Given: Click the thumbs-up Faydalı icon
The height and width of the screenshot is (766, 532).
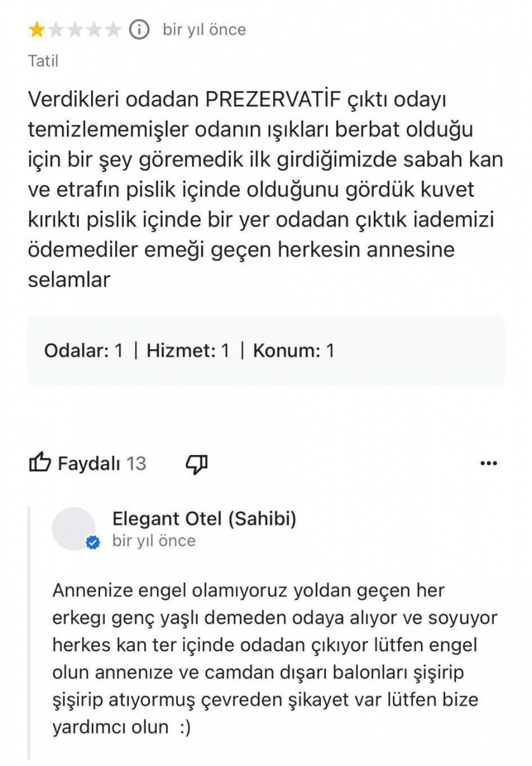Looking at the screenshot, I should pyautogui.click(x=40, y=463).
